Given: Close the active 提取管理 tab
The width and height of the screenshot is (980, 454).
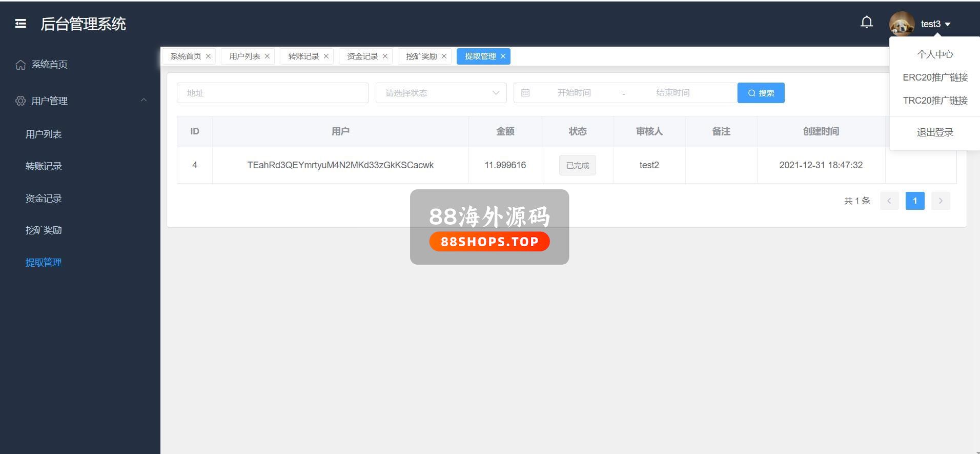Looking at the screenshot, I should pos(503,56).
